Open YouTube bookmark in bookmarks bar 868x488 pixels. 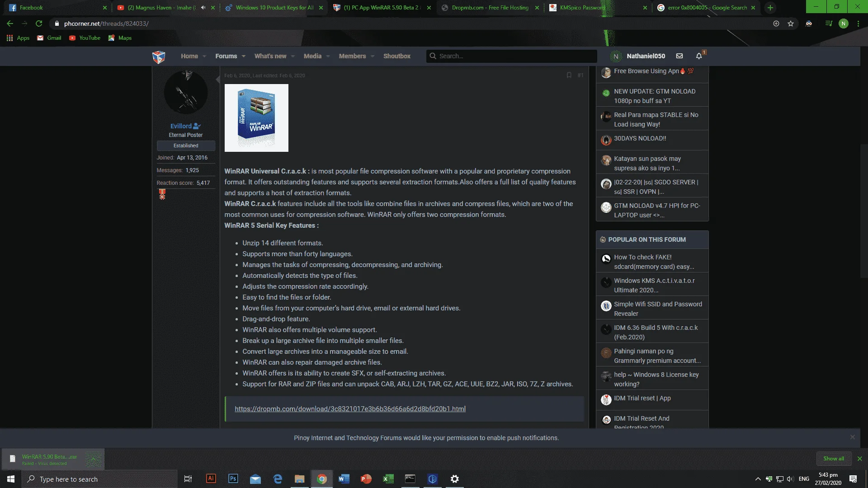[85, 38]
